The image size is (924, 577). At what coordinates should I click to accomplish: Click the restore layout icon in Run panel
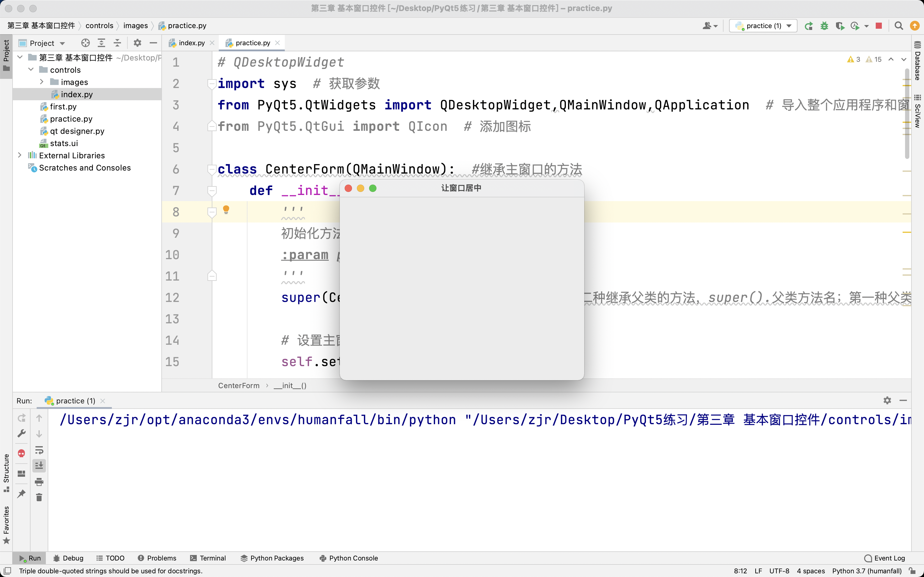[x=22, y=474]
